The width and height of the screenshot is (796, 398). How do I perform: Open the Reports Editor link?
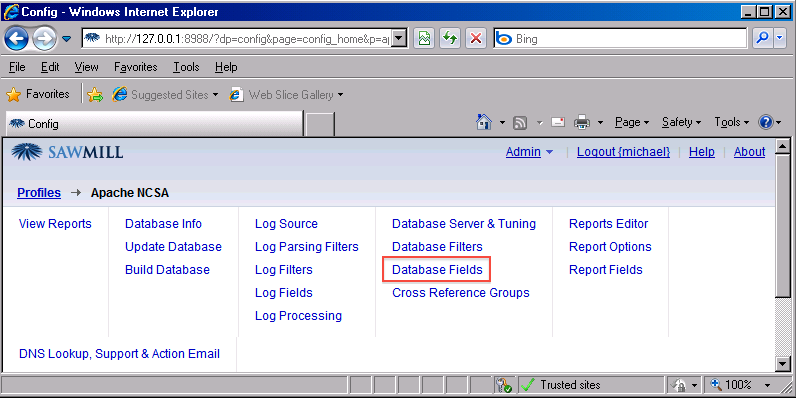pyautogui.click(x=609, y=224)
